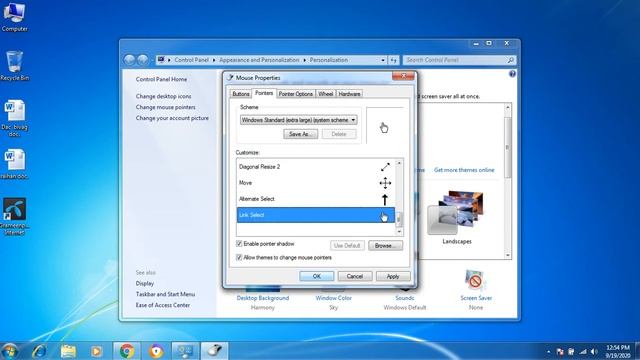Image resolution: width=640 pixels, height=360 pixels.
Task: Click Apply in Mouse Properties
Action: pyautogui.click(x=393, y=276)
